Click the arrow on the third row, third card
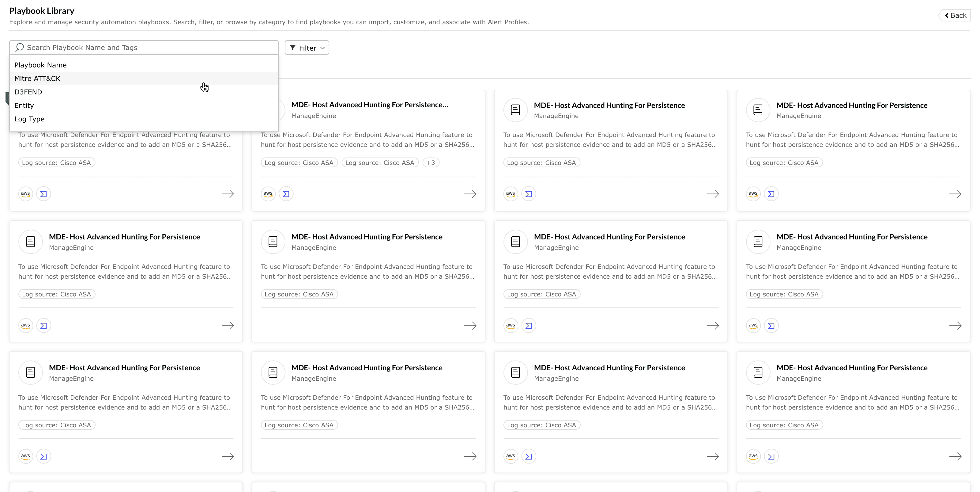980x492 pixels. pos(713,456)
